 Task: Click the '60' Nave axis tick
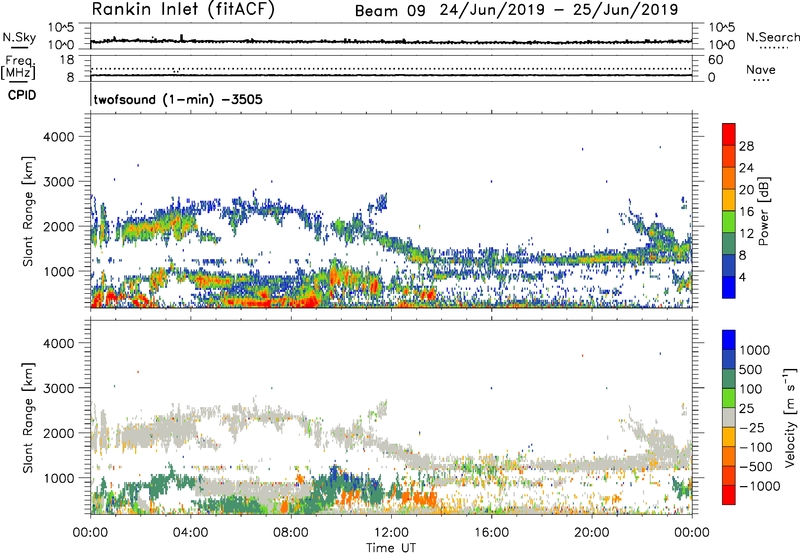715,60
